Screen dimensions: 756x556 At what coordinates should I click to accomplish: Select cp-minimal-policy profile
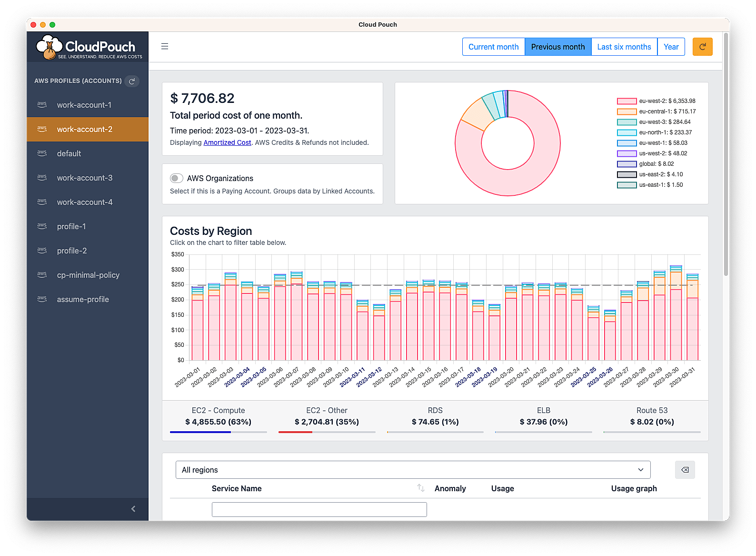[x=88, y=275]
